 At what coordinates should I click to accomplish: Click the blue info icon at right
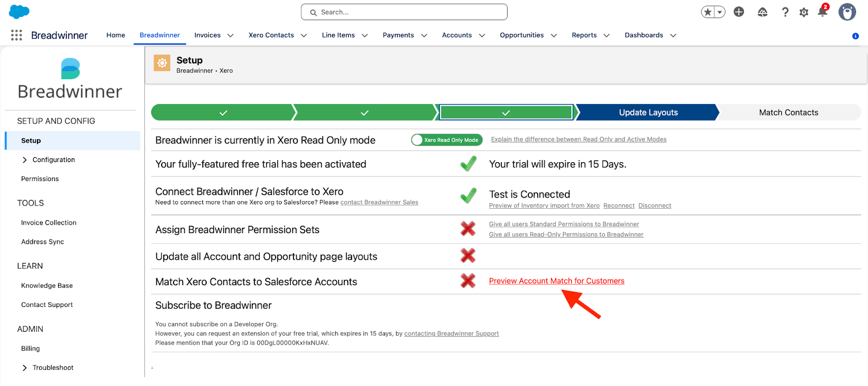pyautogui.click(x=856, y=36)
